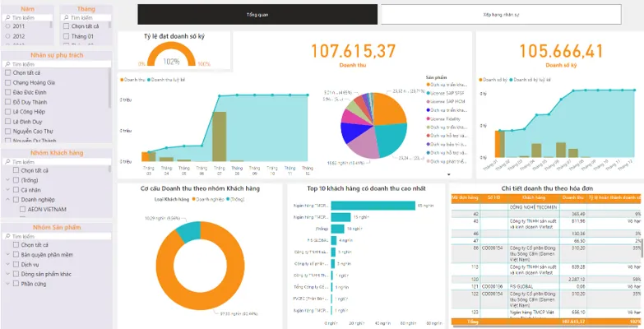This screenshot has height=329, width=644.
Task: Enable the Lê Công Hiệp checkbox
Action: [x=7, y=112]
